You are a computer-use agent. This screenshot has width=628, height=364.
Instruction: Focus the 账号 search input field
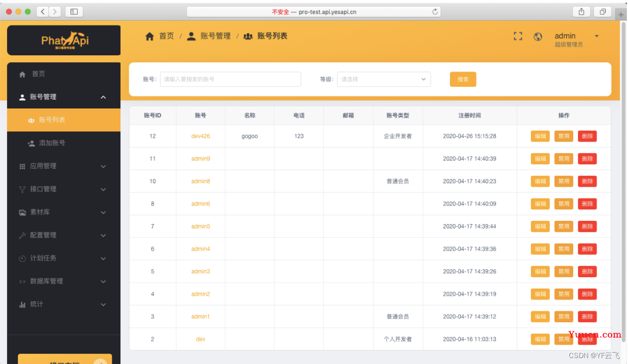231,79
